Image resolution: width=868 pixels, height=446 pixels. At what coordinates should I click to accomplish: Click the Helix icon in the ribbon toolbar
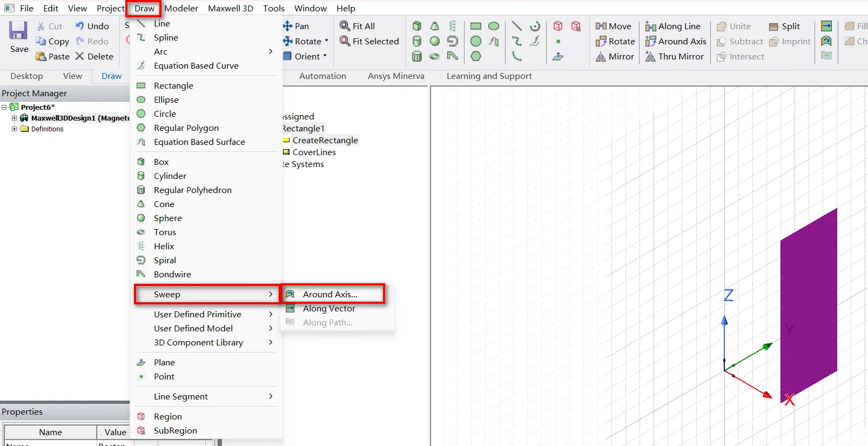[453, 26]
